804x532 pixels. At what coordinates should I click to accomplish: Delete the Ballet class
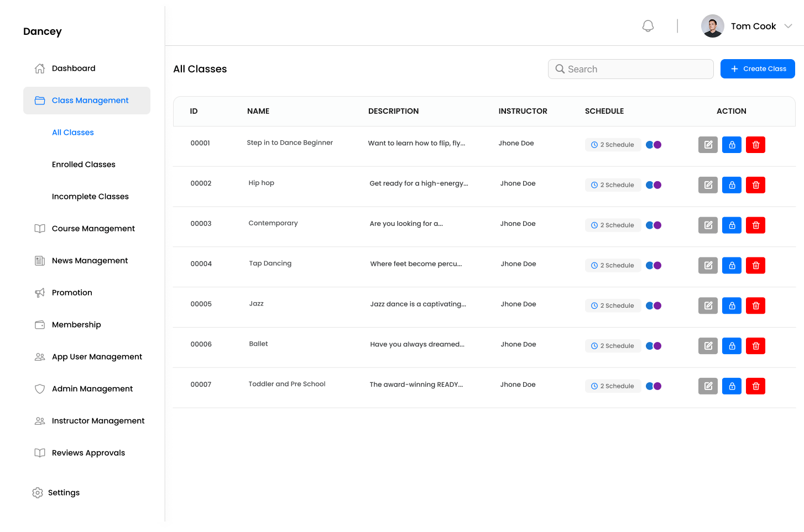pos(755,346)
